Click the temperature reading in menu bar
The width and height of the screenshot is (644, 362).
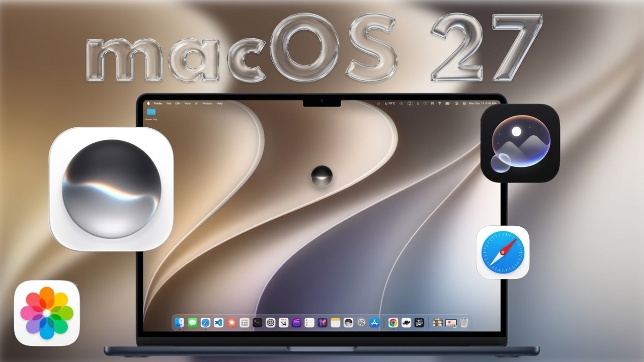click(x=390, y=104)
